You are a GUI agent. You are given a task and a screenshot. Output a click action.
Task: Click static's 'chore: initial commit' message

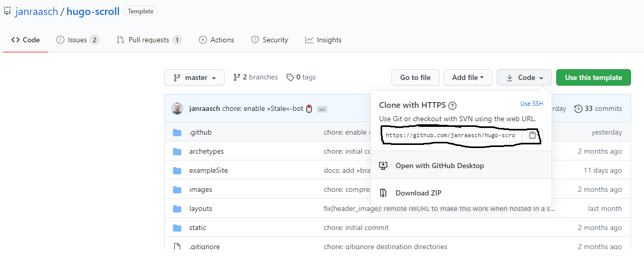coord(356,228)
